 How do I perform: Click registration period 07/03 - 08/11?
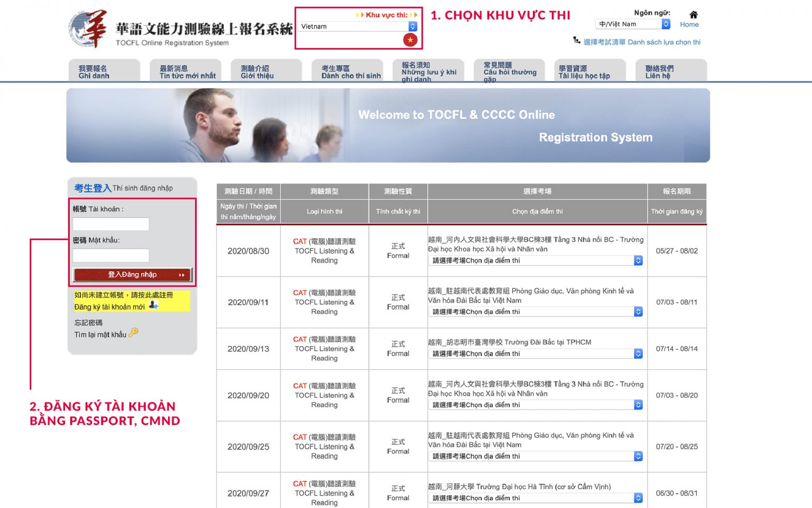(677, 302)
